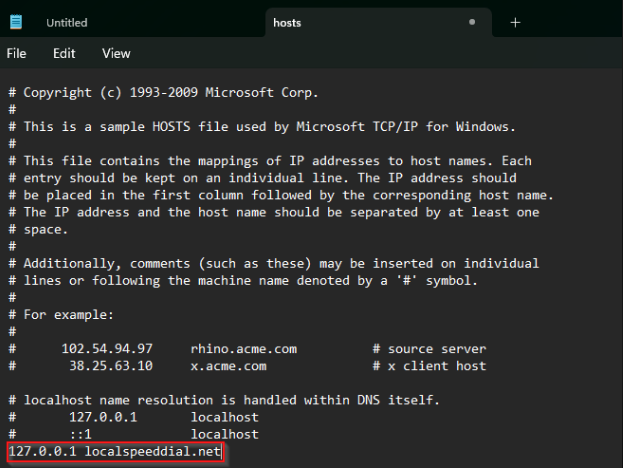The image size is (623, 468).
Task: Add a new tab with plus button
Action: pos(515,23)
